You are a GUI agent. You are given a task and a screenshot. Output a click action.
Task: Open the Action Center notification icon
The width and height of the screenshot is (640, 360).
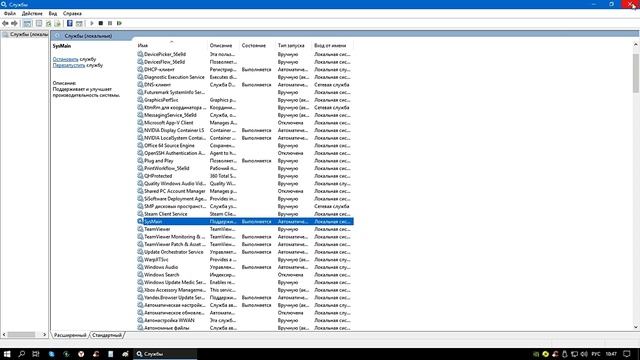tap(627, 354)
